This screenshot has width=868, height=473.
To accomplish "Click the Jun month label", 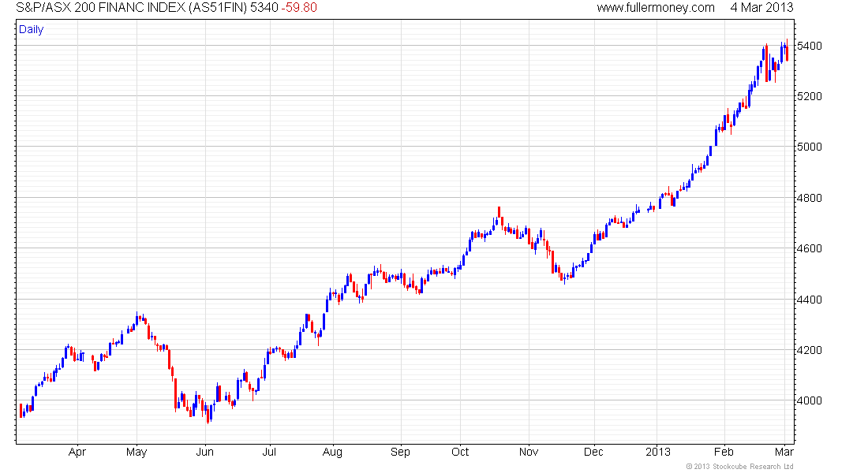I will click(205, 452).
